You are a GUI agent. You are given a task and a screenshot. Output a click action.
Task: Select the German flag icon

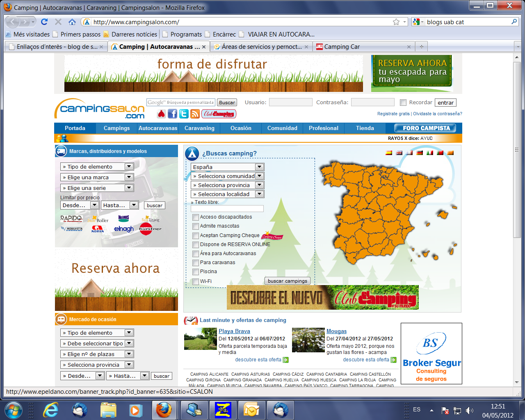pos(420,153)
